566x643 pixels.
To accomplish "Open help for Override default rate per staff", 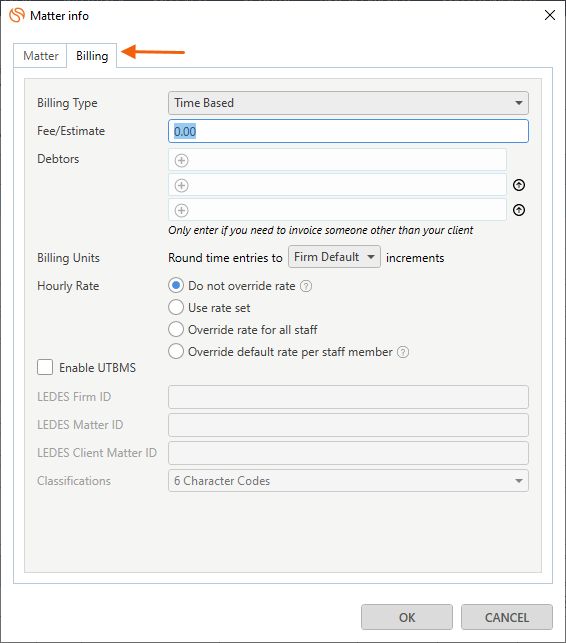I will pos(403,352).
